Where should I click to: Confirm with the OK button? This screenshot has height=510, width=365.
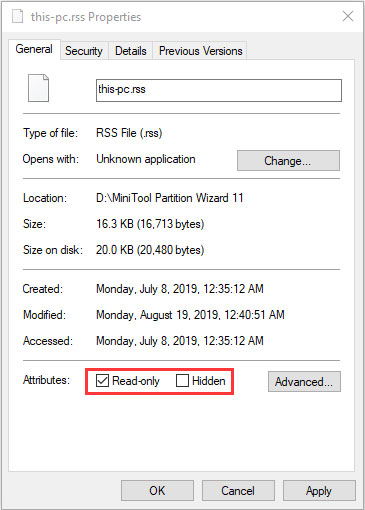point(157,491)
